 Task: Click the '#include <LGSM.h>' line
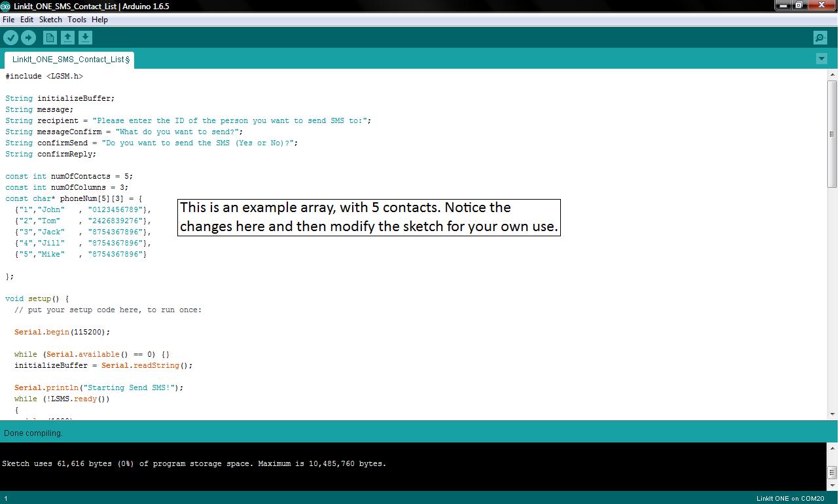pyautogui.click(x=44, y=76)
